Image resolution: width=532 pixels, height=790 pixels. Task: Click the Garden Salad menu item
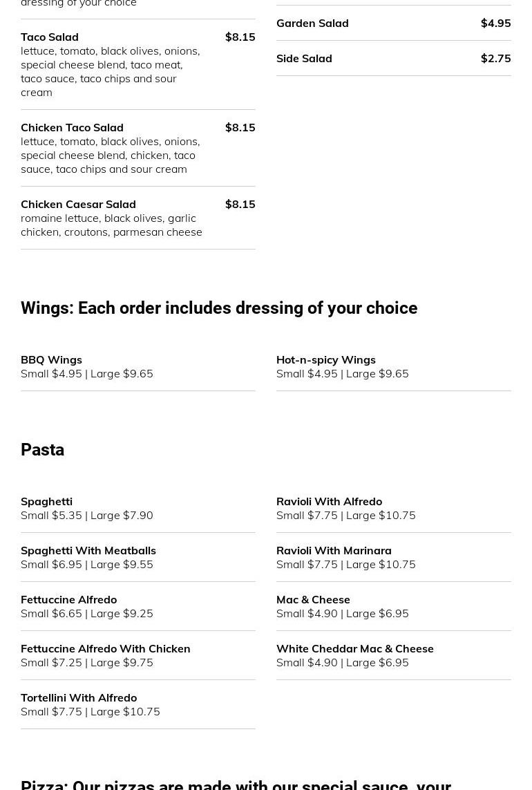(x=312, y=23)
